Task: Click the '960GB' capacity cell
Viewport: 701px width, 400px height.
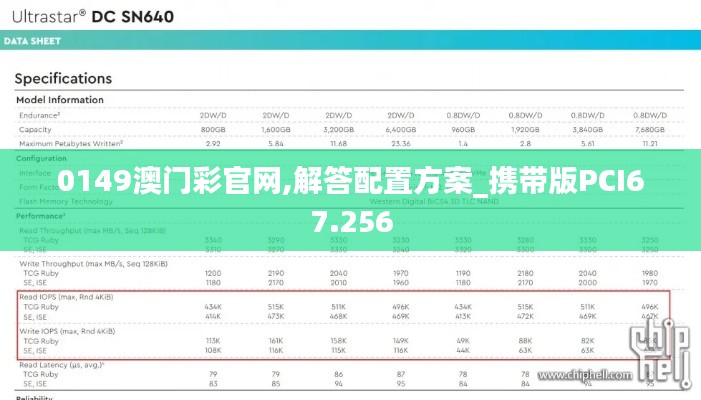Action: [x=463, y=130]
